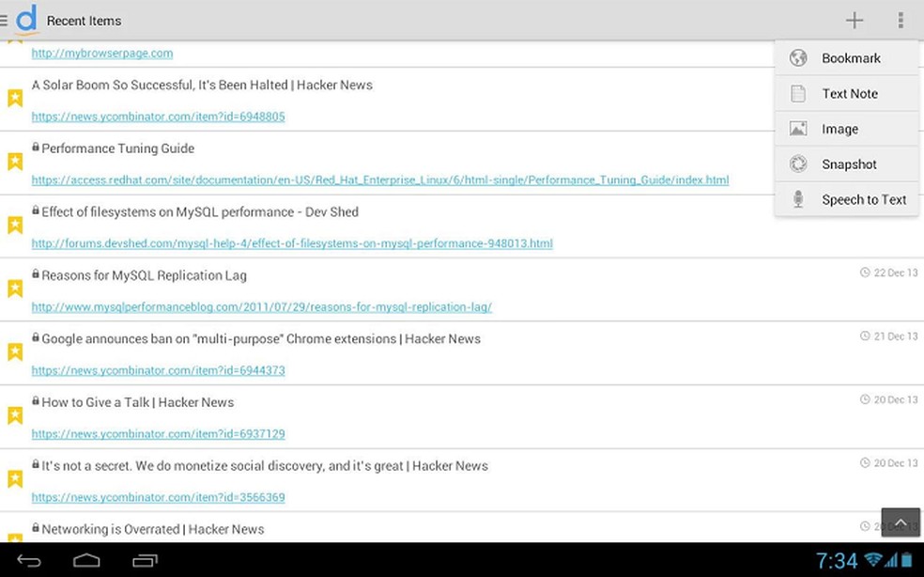
Task: Tap the Wi-Fi status icon
Action: coord(873,559)
